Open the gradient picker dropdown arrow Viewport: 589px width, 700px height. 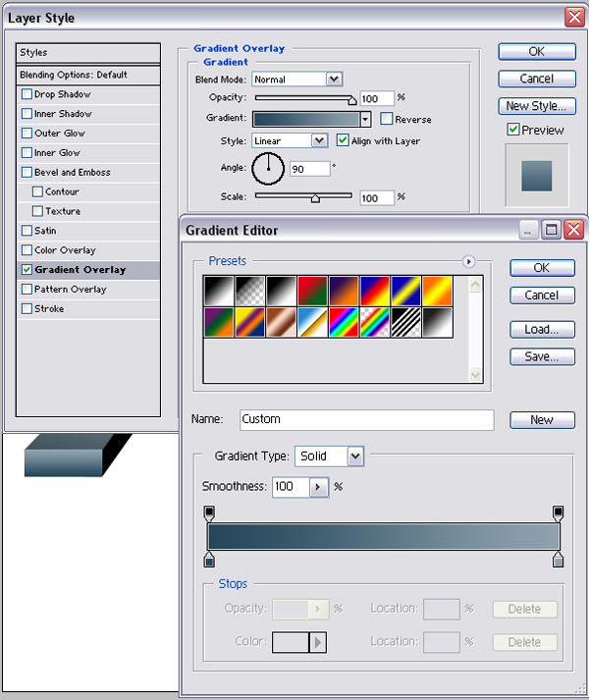[x=366, y=119]
